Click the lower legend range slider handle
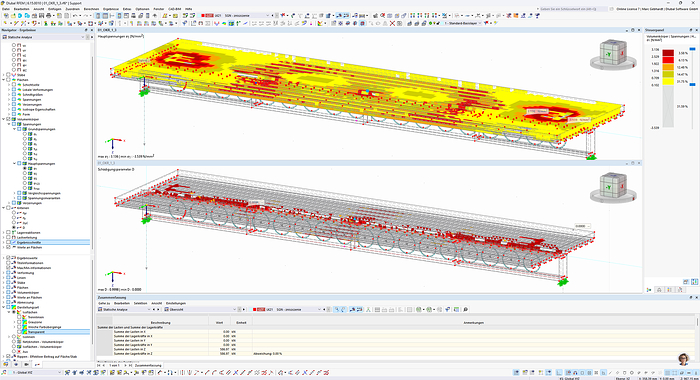Screen dimensions: 700x380 click(x=693, y=84)
